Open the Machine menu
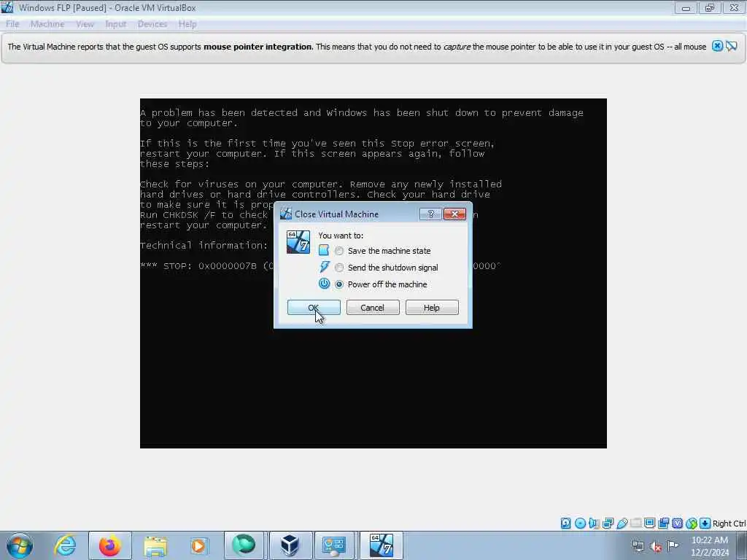This screenshot has height=560, width=747. tap(47, 24)
